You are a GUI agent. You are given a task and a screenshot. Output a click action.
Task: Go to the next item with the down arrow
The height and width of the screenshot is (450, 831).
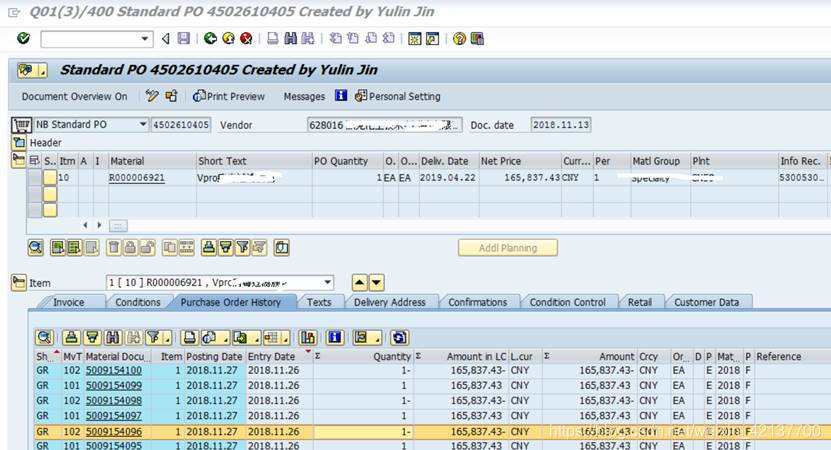376,283
